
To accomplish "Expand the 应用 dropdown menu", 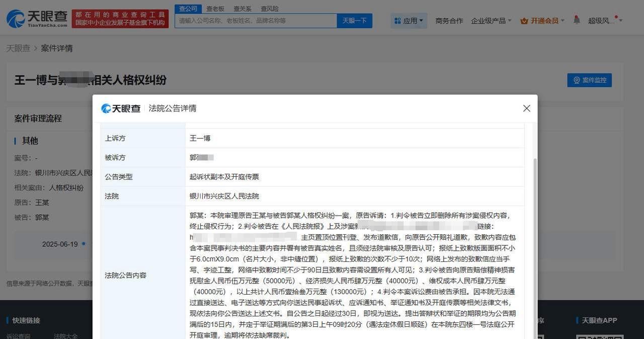I will pyautogui.click(x=409, y=21).
